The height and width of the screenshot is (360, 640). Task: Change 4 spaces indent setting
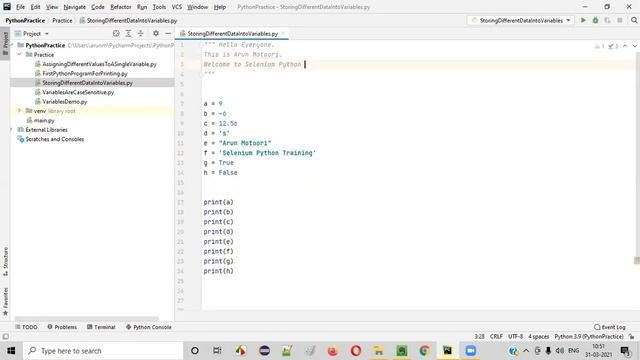(x=539, y=337)
